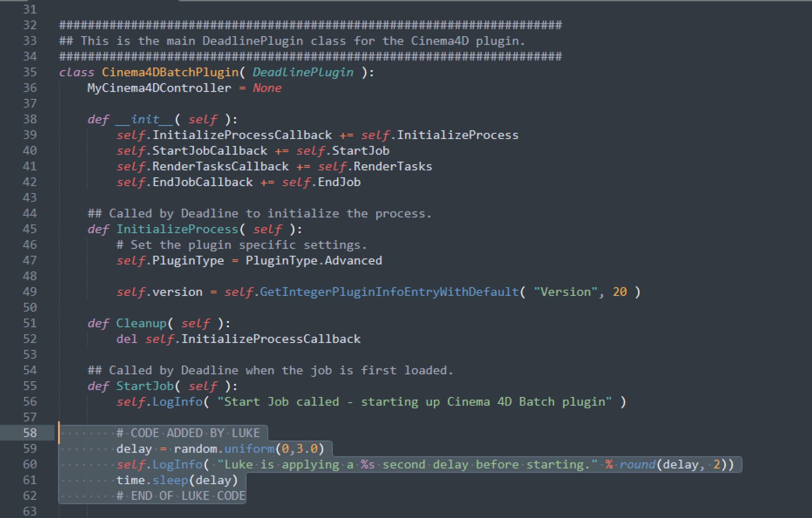This screenshot has height=518, width=812.
Task: Place cursor on Cinema4DBatchPlugin class name
Action: [x=170, y=72]
